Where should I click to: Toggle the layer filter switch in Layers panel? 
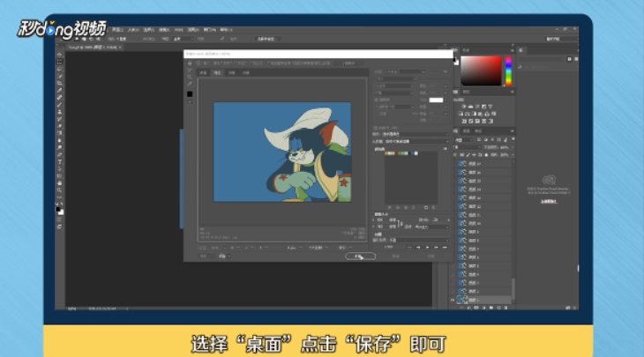[513, 140]
